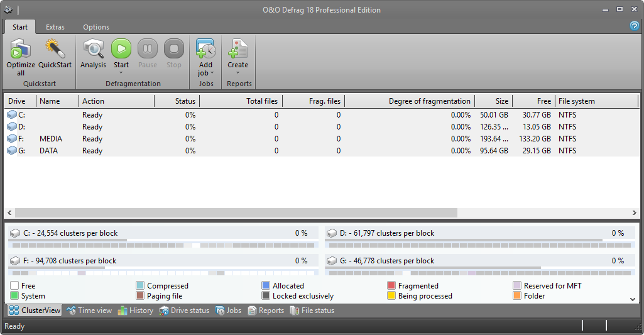Screen dimensions: 644x335
Task: Open the Options ribbon tab
Action: click(96, 27)
